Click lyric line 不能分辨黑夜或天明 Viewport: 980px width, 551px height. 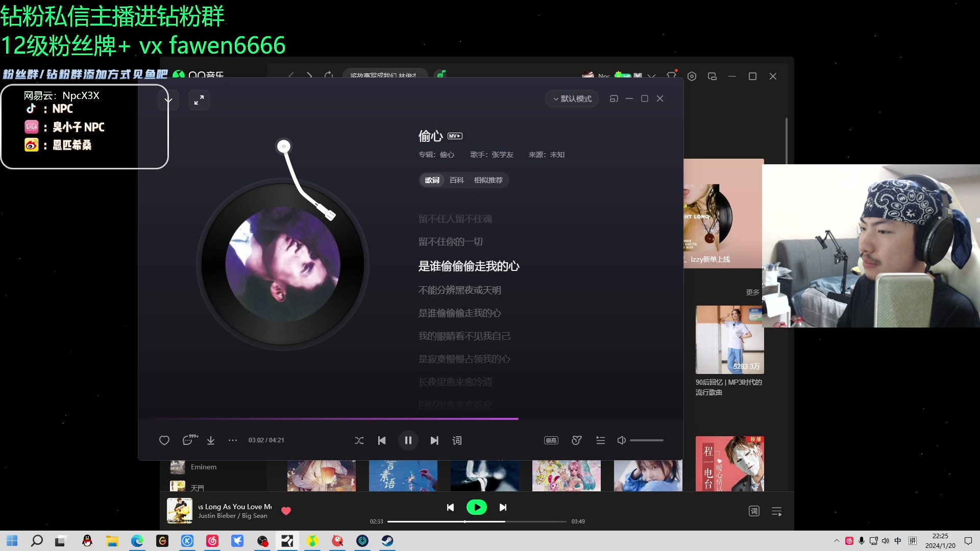point(460,290)
